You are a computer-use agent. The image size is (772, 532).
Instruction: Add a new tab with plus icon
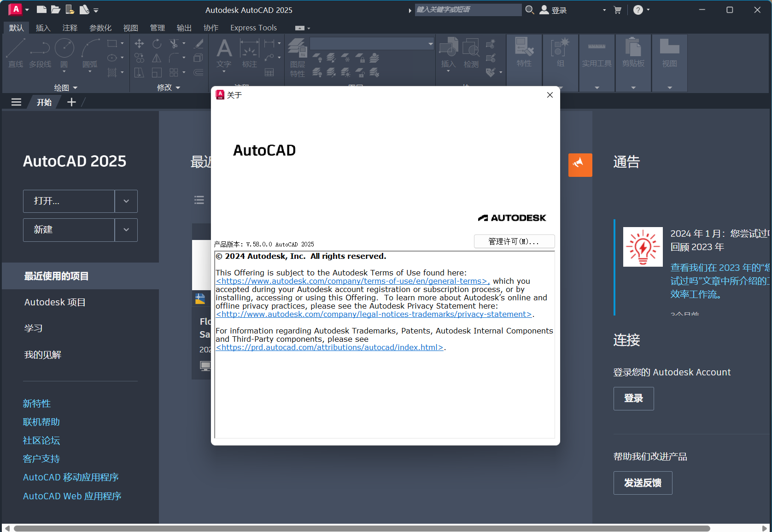coord(71,102)
